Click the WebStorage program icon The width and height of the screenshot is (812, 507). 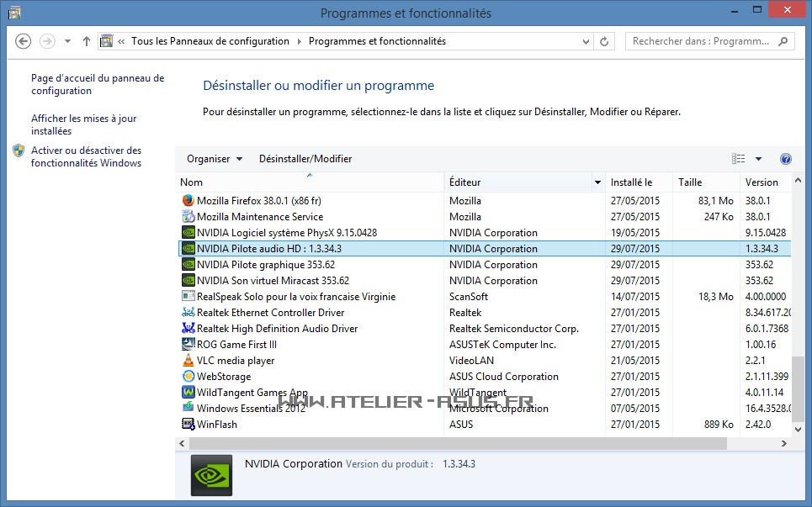[188, 377]
